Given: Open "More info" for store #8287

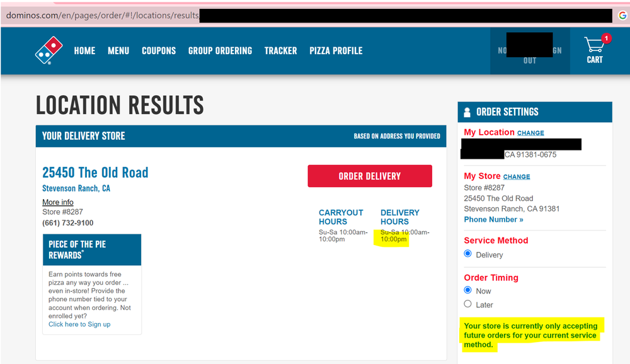Looking at the screenshot, I should 58,202.
